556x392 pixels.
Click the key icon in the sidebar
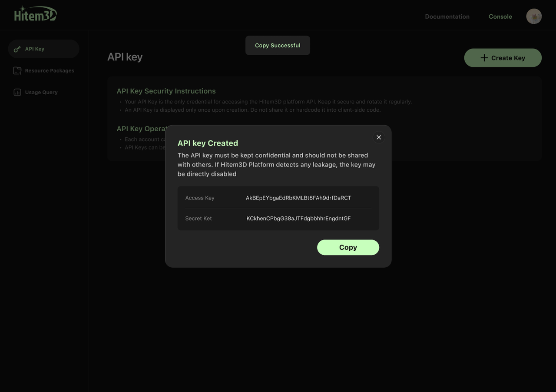tap(17, 49)
